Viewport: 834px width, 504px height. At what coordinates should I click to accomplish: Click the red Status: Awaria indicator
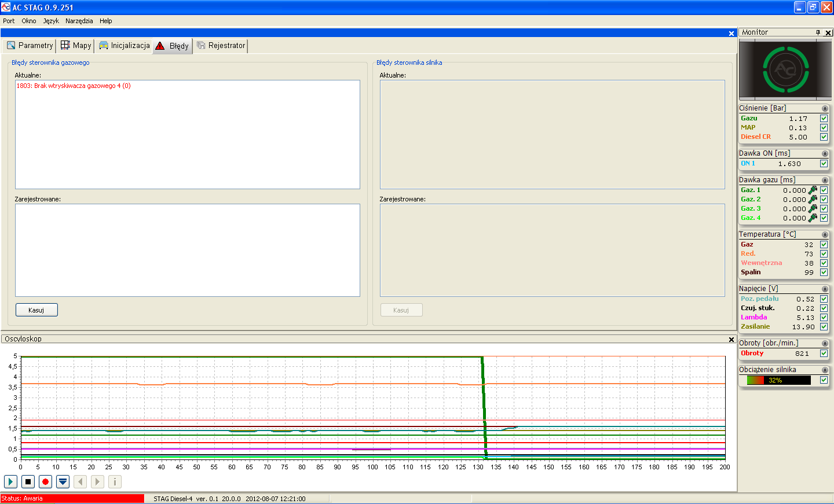coord(72,498)
